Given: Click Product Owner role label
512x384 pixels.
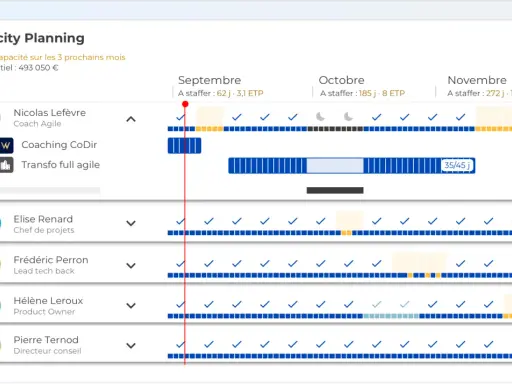Looking at the screenshot, I should [x=44, y=312].
